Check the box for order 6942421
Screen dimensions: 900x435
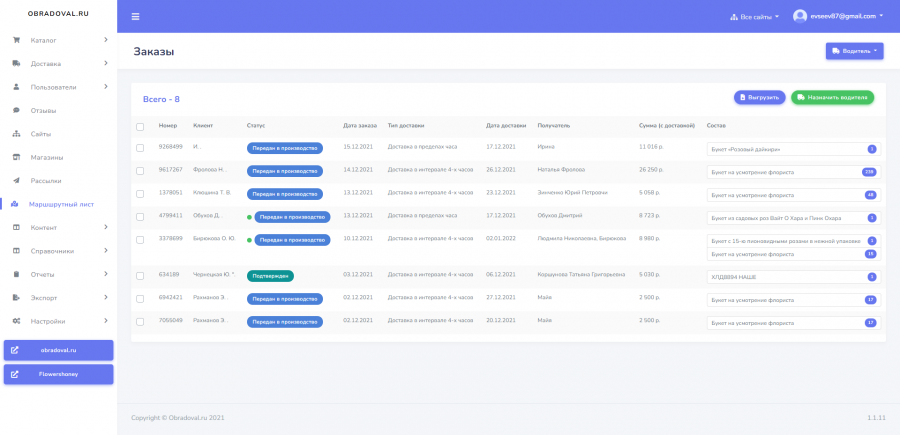(x=140, y=299)
